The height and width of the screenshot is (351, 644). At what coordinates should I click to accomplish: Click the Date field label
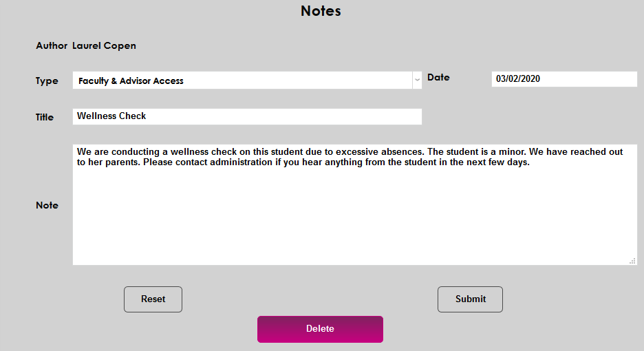[x=438, y=78]
